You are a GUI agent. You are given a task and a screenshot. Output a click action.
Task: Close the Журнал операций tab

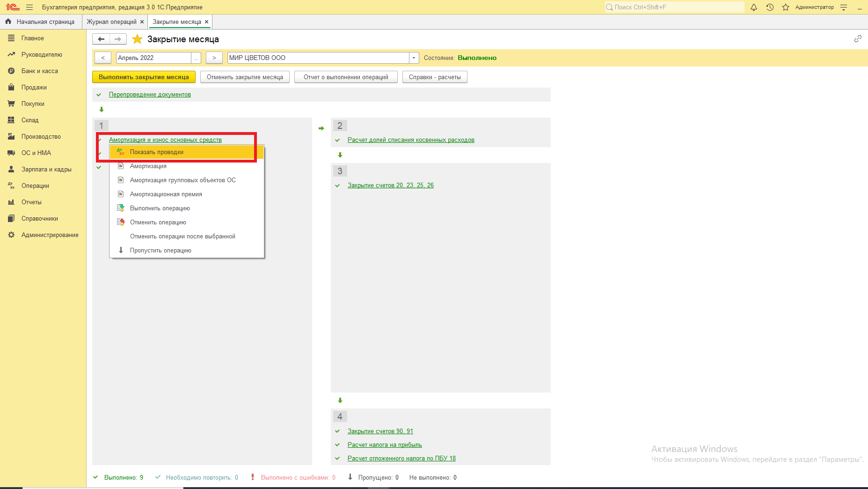[x=142, y=22]
